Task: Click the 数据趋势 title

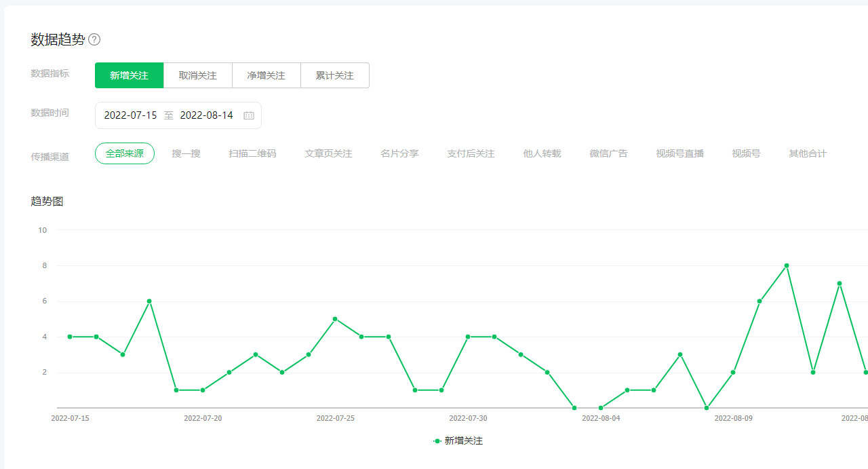Action: click(58, 39)
